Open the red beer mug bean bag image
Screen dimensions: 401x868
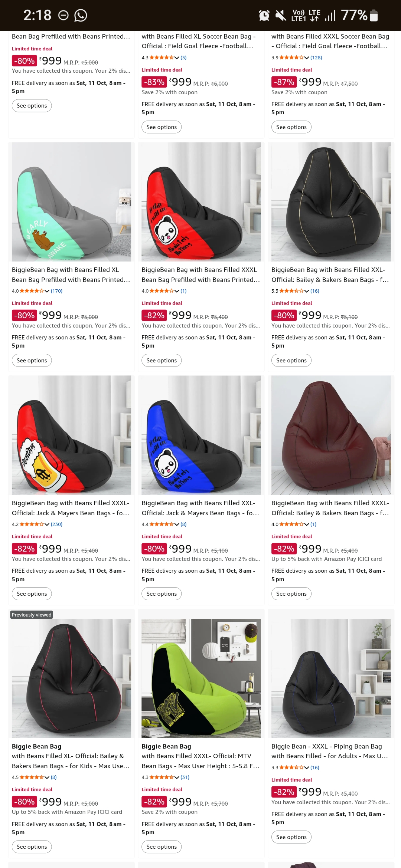[x=71, y=435]
